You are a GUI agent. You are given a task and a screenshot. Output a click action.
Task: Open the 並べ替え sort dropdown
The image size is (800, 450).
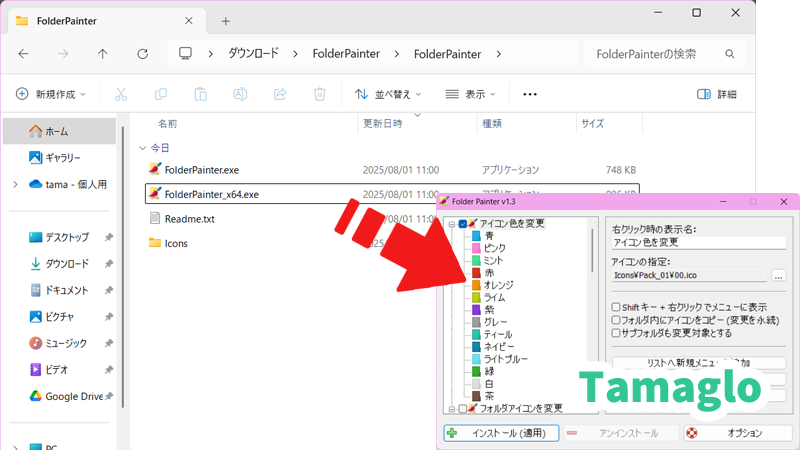point(388,94)
